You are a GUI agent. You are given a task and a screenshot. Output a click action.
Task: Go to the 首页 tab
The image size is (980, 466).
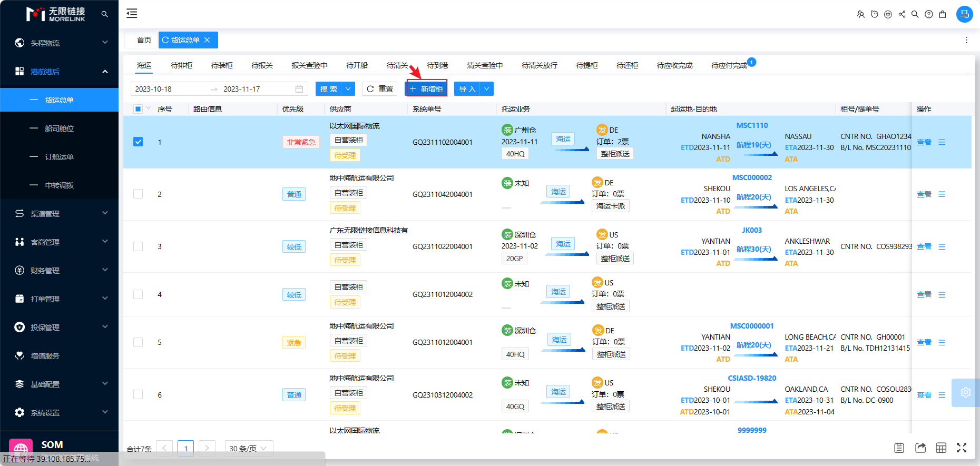click(144, 40)
